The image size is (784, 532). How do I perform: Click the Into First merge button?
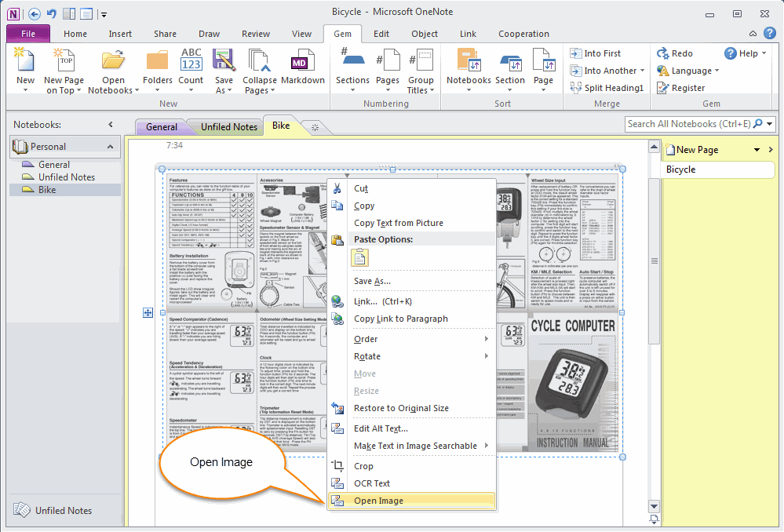click(595, 53)
